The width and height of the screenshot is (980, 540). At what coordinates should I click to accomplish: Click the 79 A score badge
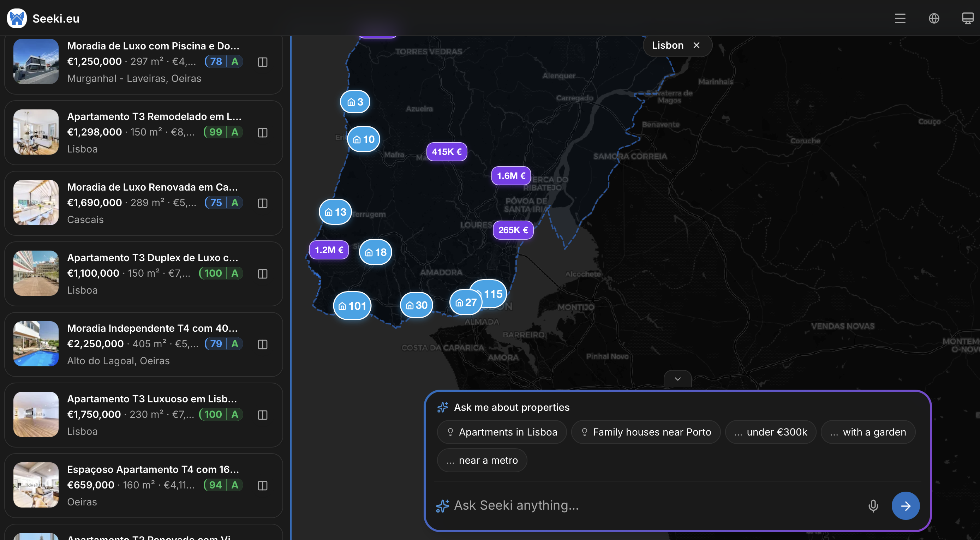tap(224, 344)
